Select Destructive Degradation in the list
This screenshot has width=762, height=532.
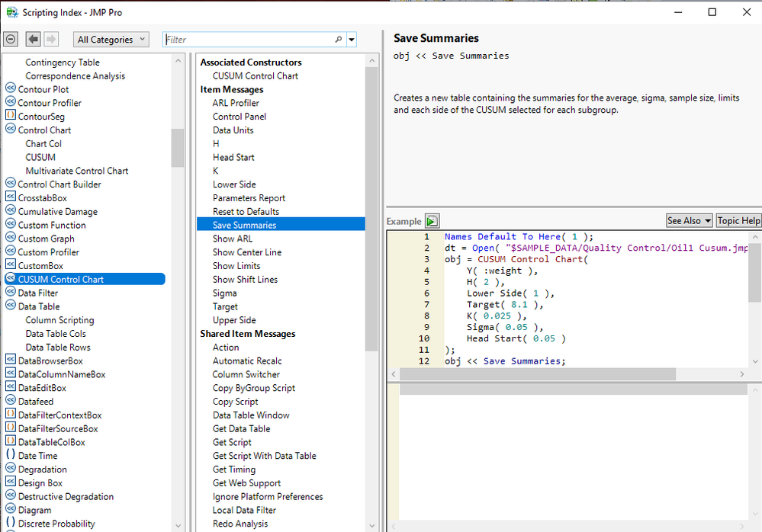click(66, 497)
